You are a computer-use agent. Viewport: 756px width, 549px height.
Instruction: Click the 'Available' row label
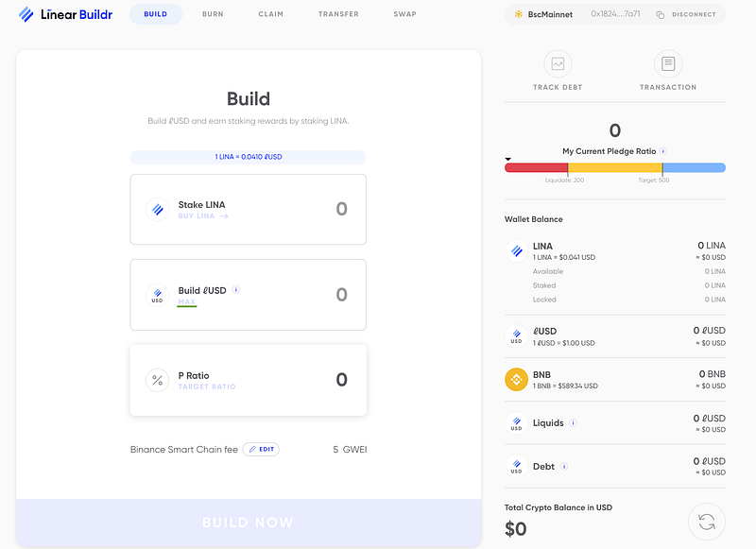548,271
